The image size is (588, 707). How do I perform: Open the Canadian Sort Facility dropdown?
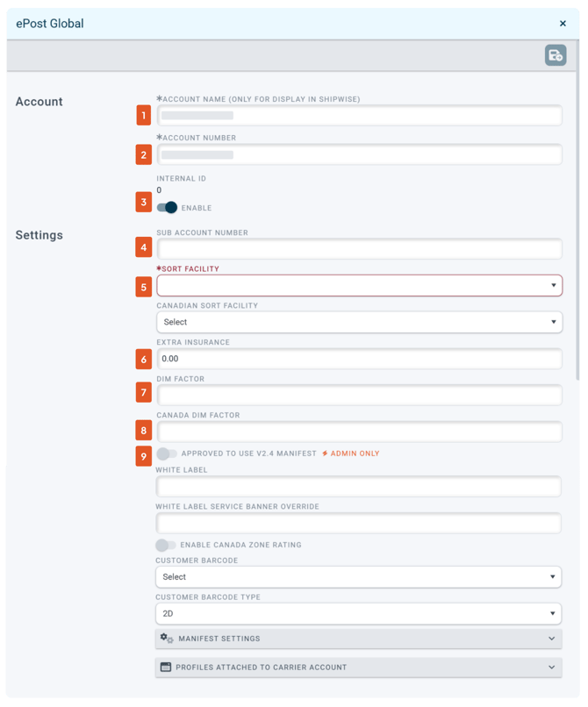click(x=358, y=322)
